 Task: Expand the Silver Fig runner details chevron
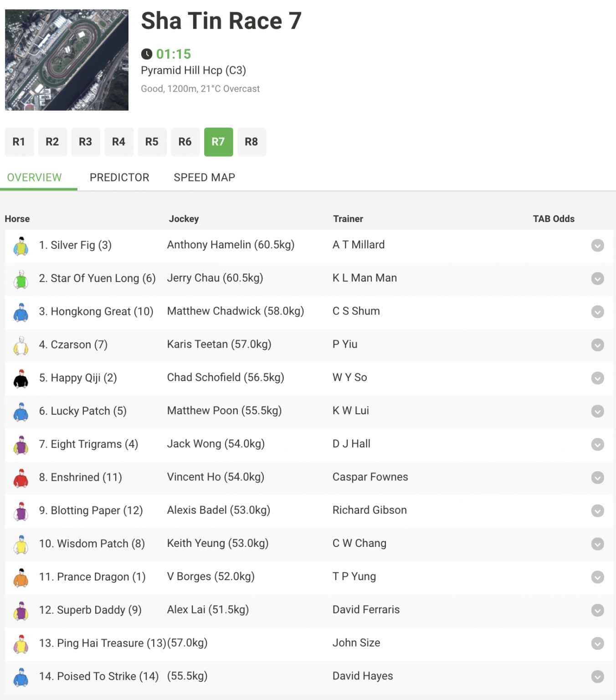[597, 245]
